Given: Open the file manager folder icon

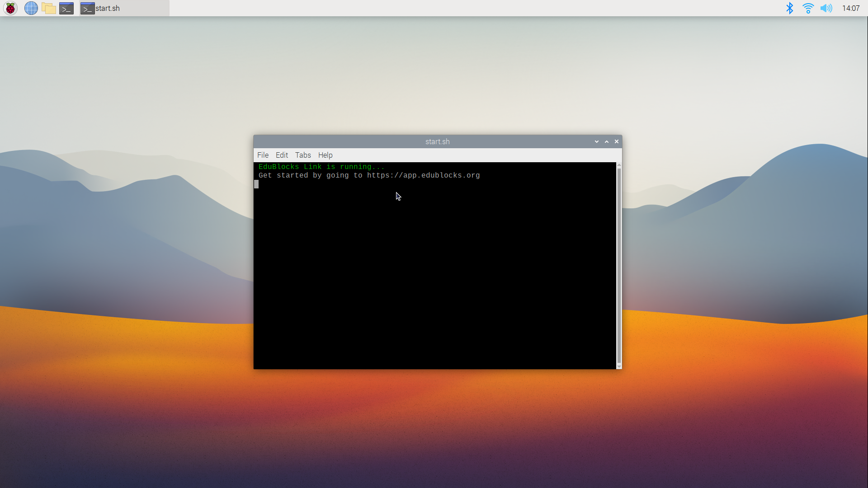Looking at the screenshot, I should tap(49, 8).
